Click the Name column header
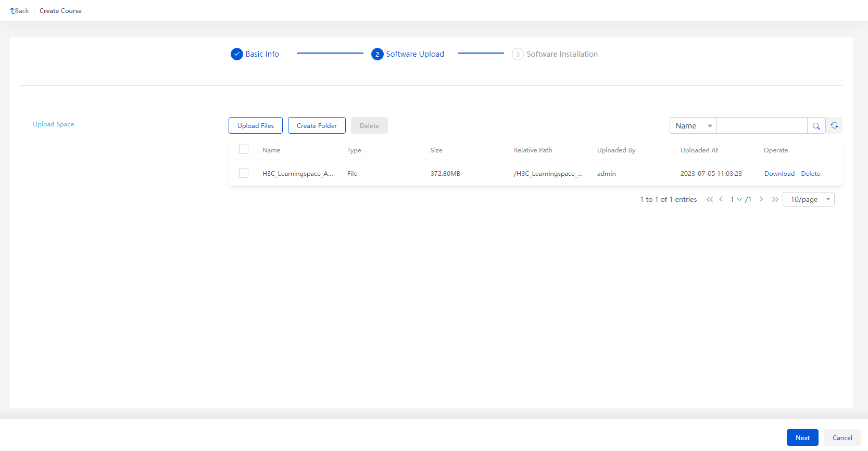The height and width of the screenshot is (451, 868). coord(271,150)
